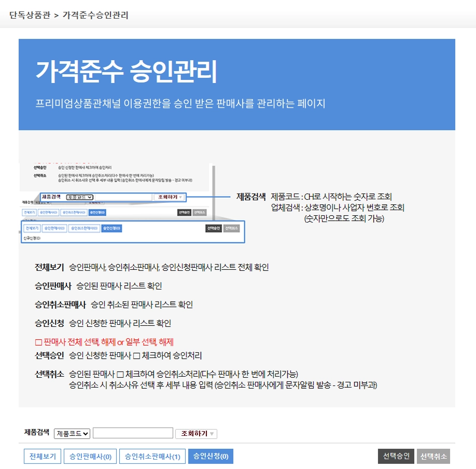Open the 승인취소판매사(1) tab

pos(152,456)
